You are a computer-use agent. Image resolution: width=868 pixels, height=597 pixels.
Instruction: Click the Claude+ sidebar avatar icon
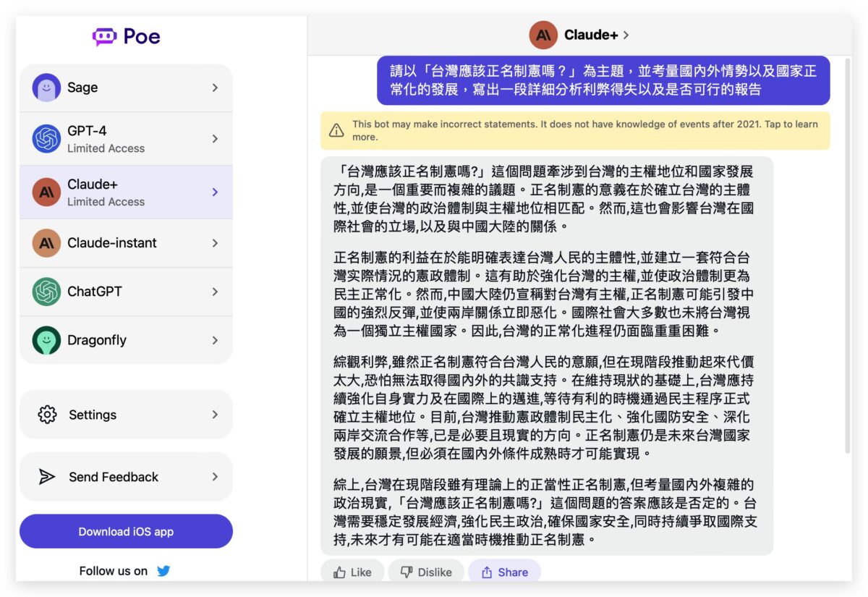[46, 192]
